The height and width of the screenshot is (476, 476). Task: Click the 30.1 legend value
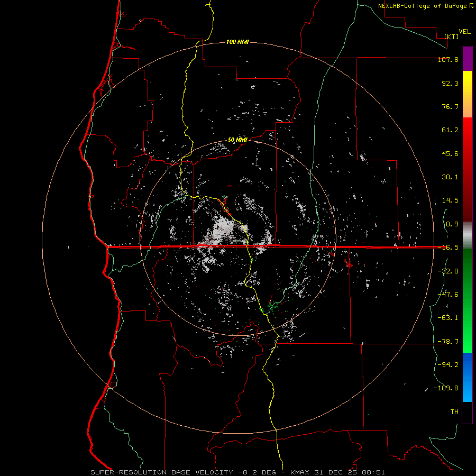pyautogui.click(x=450, y=177)
